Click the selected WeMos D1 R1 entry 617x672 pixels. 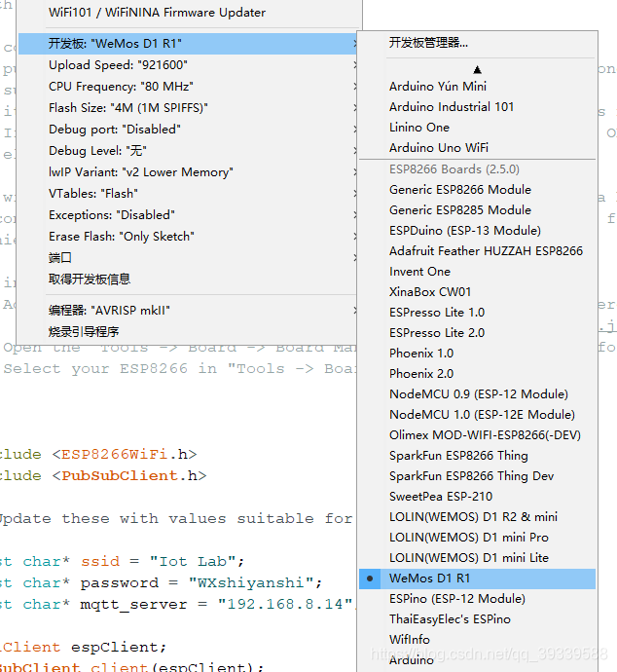pyautogui.click(x=477, y=579)
